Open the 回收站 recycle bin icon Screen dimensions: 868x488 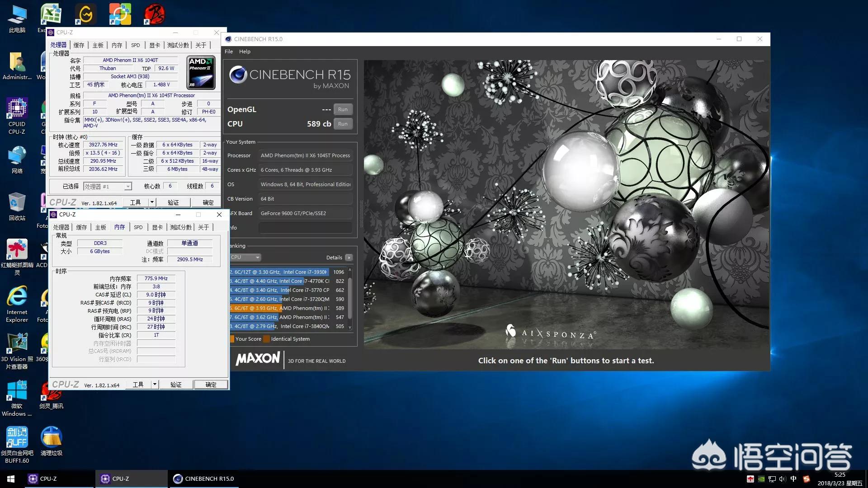17,207
